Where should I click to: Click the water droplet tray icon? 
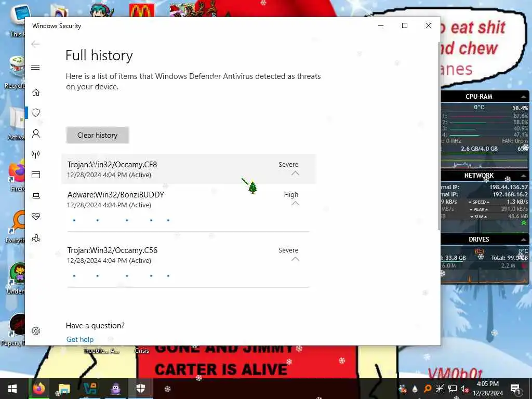click(415, 389)
